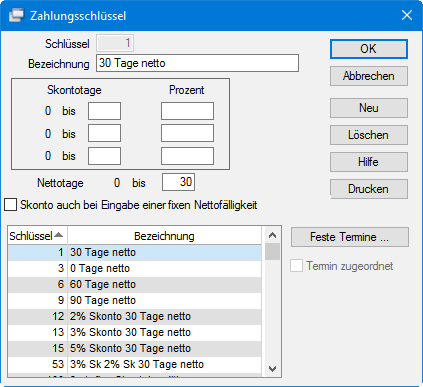Sort list by Bezeichnung column header
The width and height of the screenshot is (423, 387).
[x=164, y=236]
